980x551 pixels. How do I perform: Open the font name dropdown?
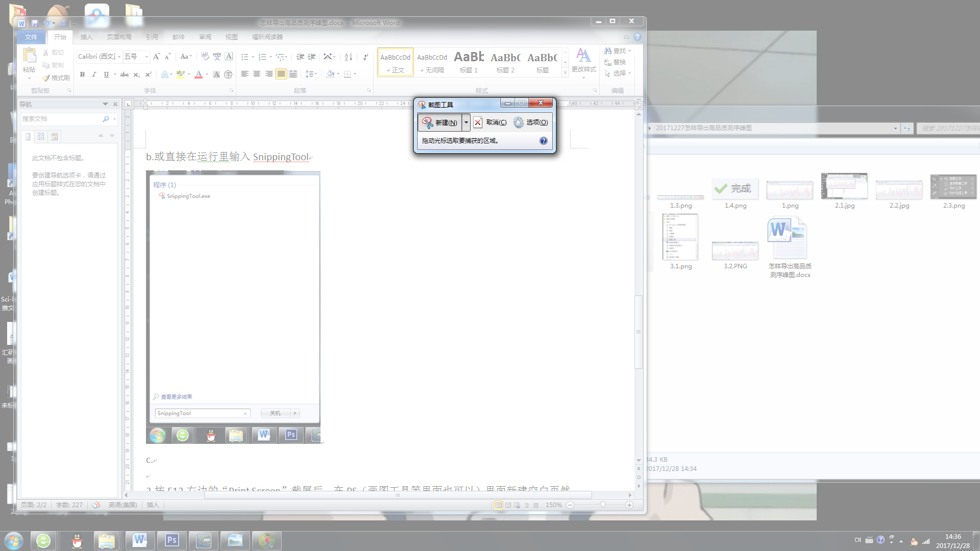[119, 57]
